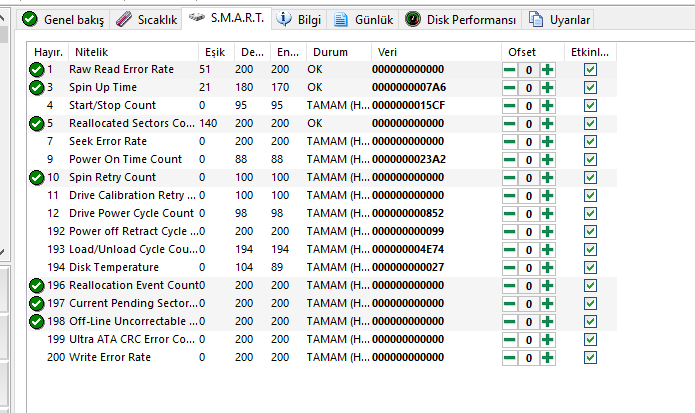This screenshot has height=413, width=695.
Task: Click the Hayır. column header
Action: click(48, 52)
